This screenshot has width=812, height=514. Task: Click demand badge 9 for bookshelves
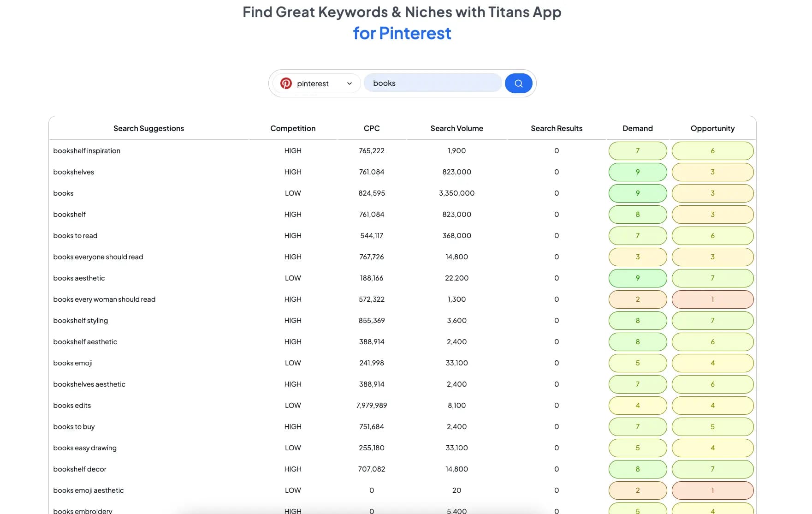point(638,172)
